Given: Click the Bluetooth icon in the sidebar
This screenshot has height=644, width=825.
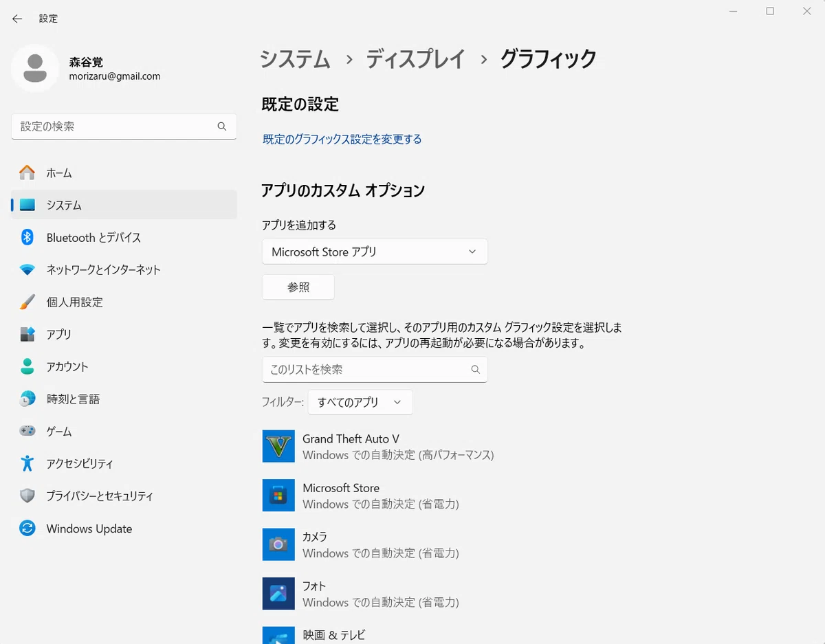Looking at the screenshot, I should pos(27,237).
